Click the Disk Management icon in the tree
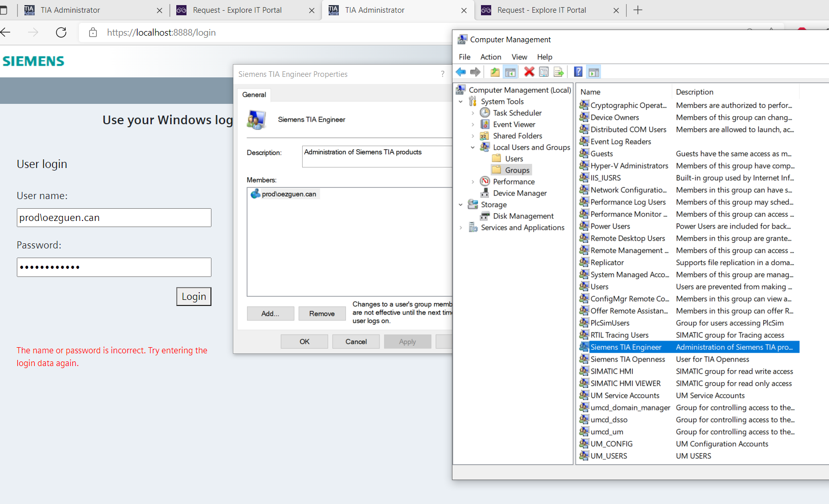This screenshot has width=829, height=504. [485, 216]
